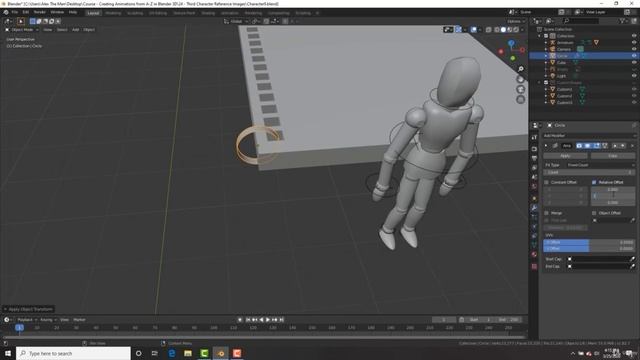Open the World properties tab icon
Viewport: 640px width, 360px height.
coord(534,187)
